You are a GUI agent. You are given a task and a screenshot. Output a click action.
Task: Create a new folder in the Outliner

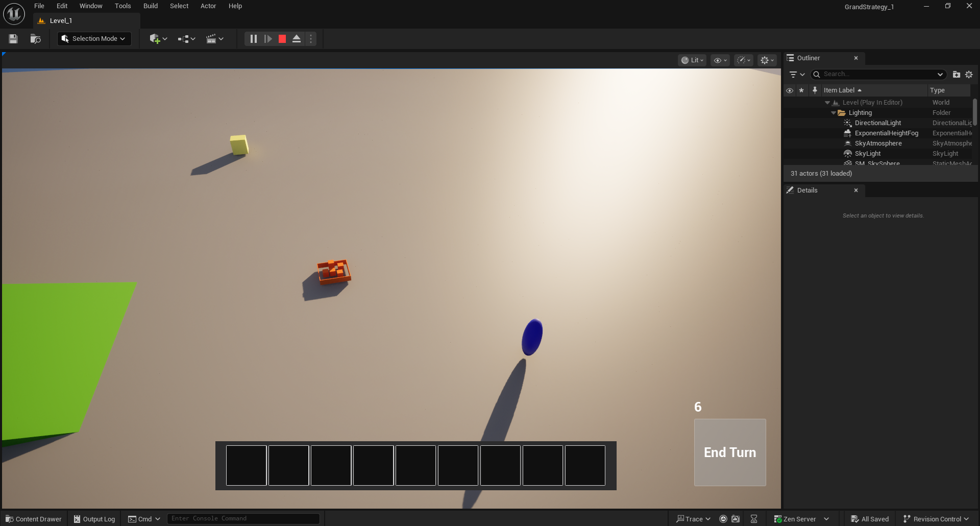point(957,75)
